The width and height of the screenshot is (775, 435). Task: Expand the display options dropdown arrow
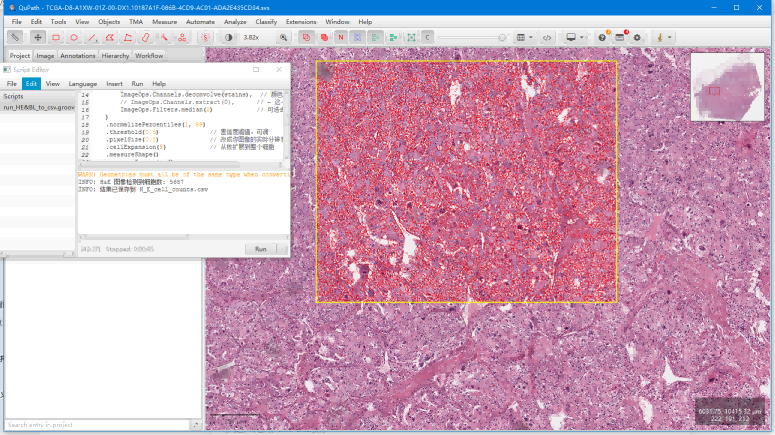[x=582, y=37]
